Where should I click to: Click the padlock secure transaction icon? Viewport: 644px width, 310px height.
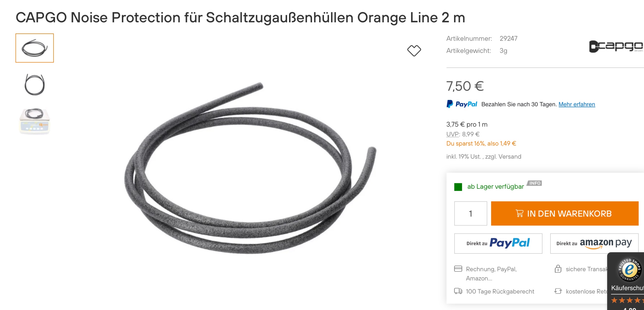tap(558, 269)
